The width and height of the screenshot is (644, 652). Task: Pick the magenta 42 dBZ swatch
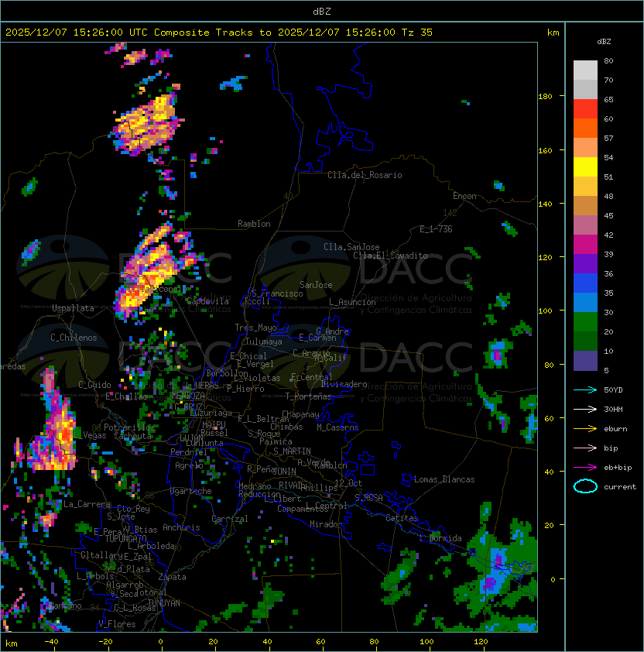(x=585, y=245)
